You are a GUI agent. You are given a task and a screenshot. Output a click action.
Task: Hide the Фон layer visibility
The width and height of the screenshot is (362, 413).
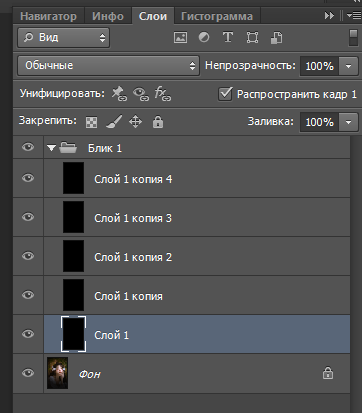point(28,373)
